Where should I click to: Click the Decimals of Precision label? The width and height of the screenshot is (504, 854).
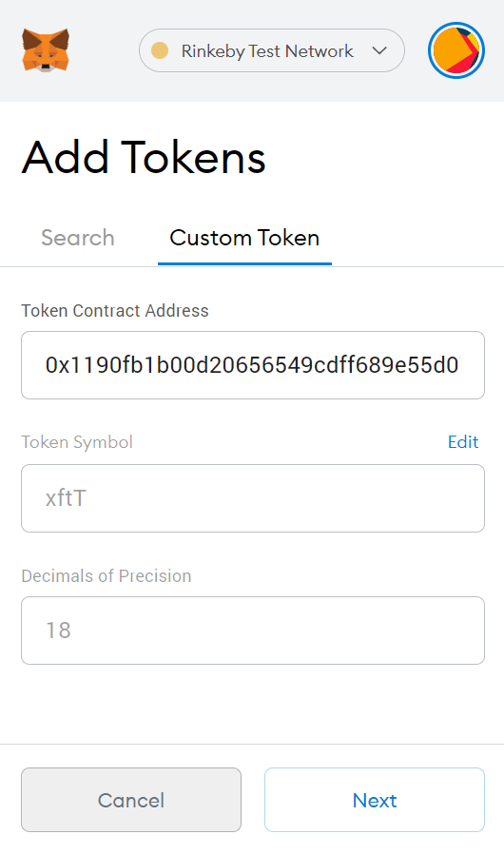click(x=107, y=575)
